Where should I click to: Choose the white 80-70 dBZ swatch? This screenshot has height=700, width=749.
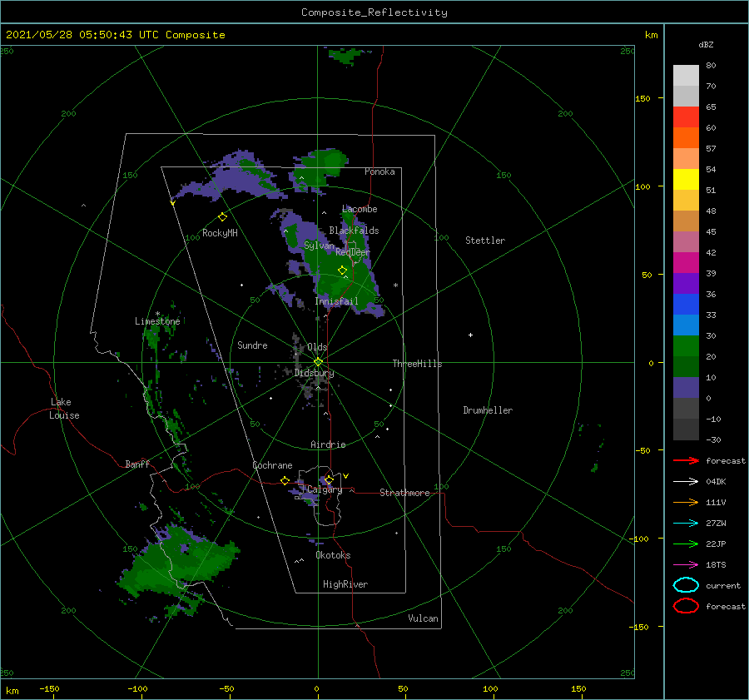[686, 76]
